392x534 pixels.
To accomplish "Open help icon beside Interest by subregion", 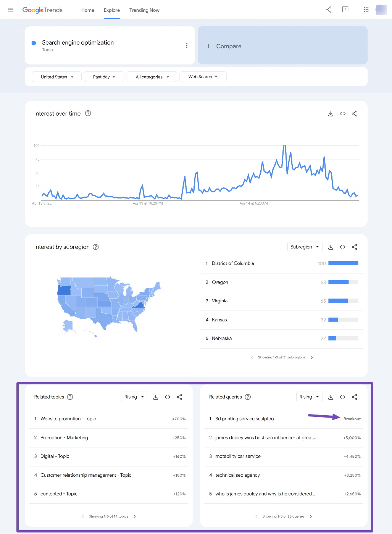I will pyautogui.click(x=96, y=247).
